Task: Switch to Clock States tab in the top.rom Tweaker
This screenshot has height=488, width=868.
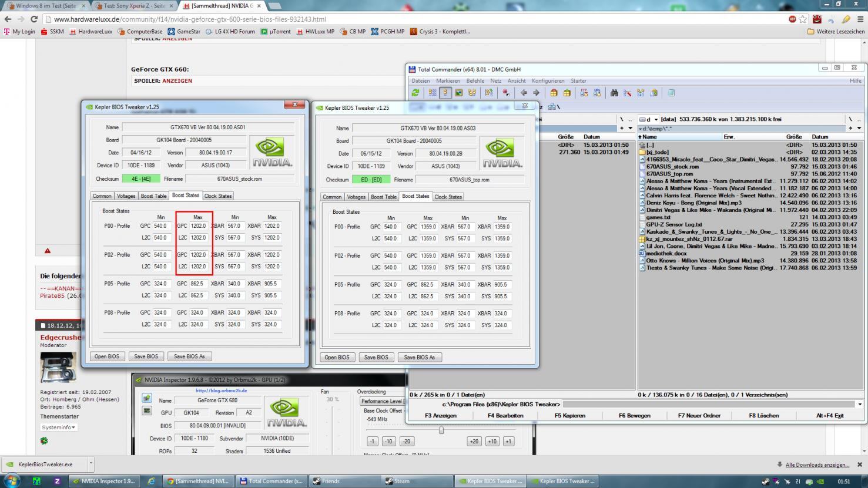Action: 448,197
